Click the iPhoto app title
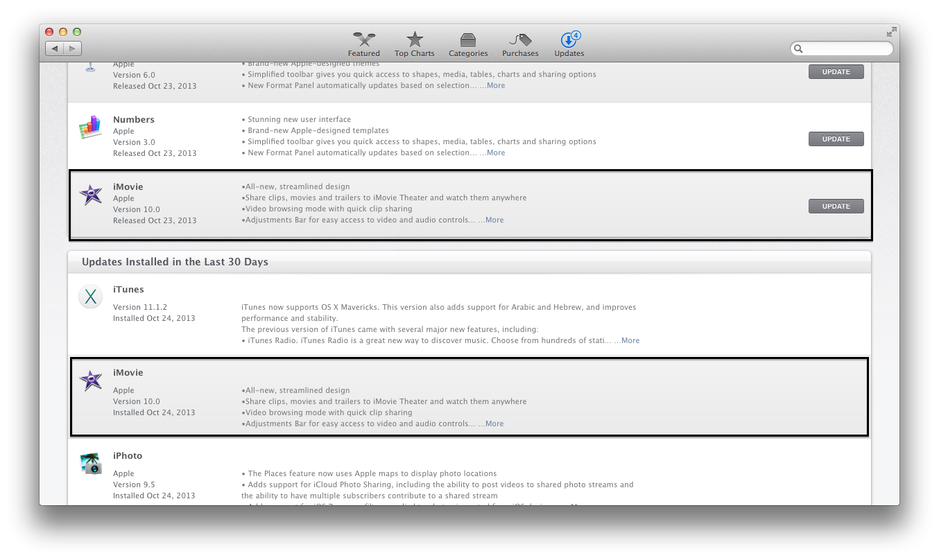This screenshot has height=560, width=939. pos(128,455)
